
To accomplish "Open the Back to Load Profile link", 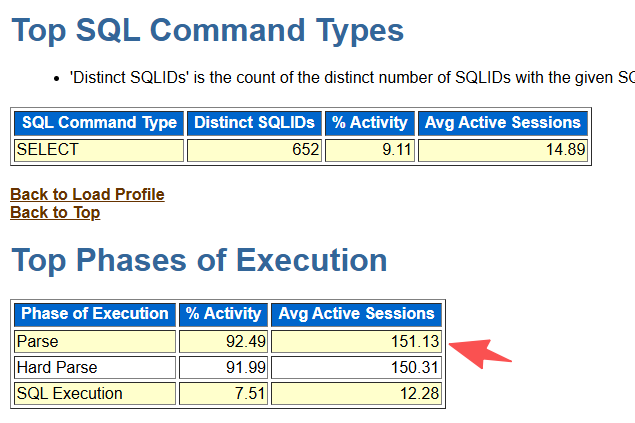I will 87,194.
